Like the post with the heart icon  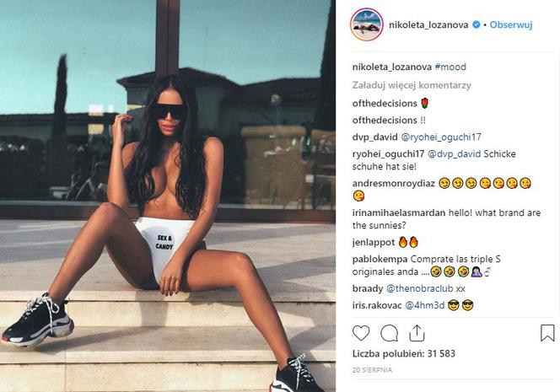tap(361, 334)
